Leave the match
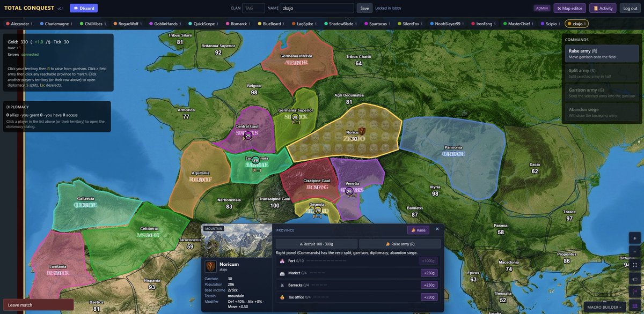The height and width of the screenshot is (314, 644). [x=38, y=305]
